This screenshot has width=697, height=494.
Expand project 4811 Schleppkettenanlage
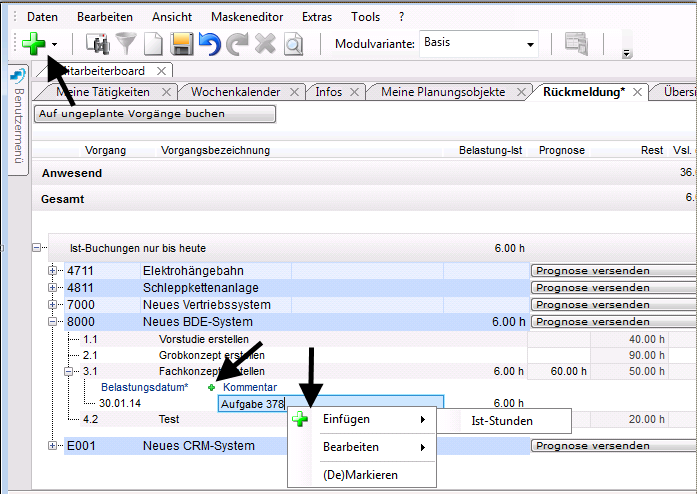point(52,288)
